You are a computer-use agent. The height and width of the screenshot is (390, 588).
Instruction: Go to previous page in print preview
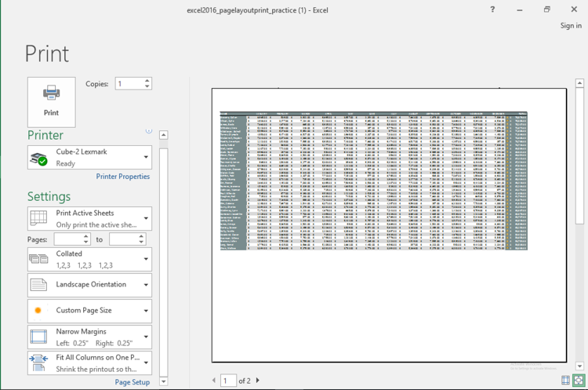click(x=214, y=381)
